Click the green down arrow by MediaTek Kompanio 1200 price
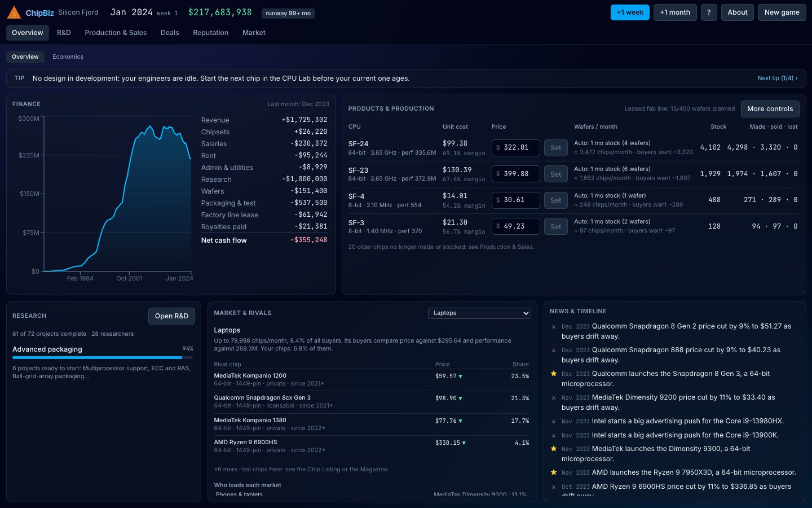 461,376
